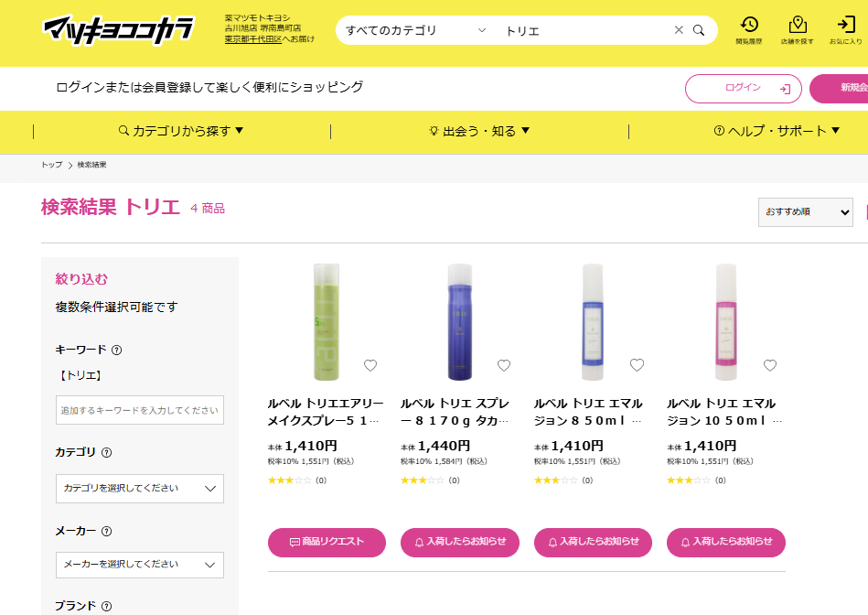Click the 絞り込む filter heading
The image size is (868, 615).
(x=81, y=279)
